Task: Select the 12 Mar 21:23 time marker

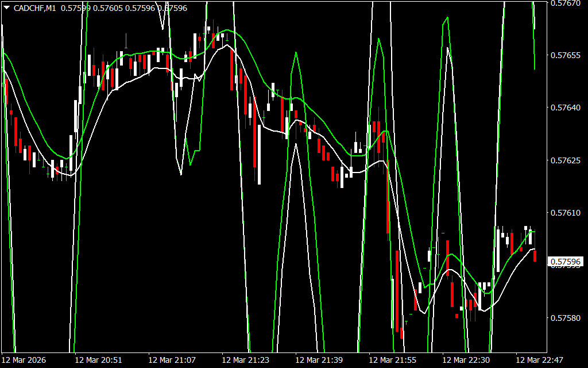Action: click(245, 360)
